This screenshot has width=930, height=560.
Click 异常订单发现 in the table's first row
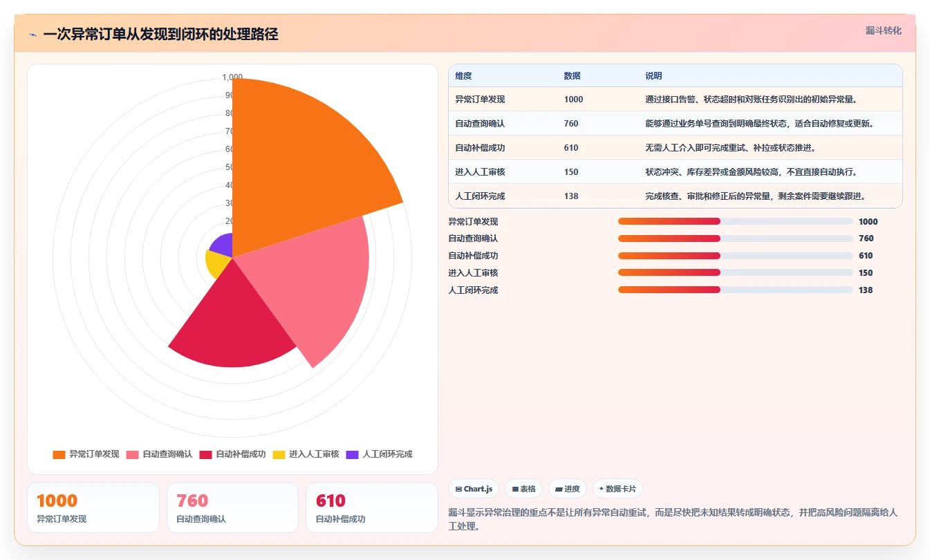click(x=480, y=100)
